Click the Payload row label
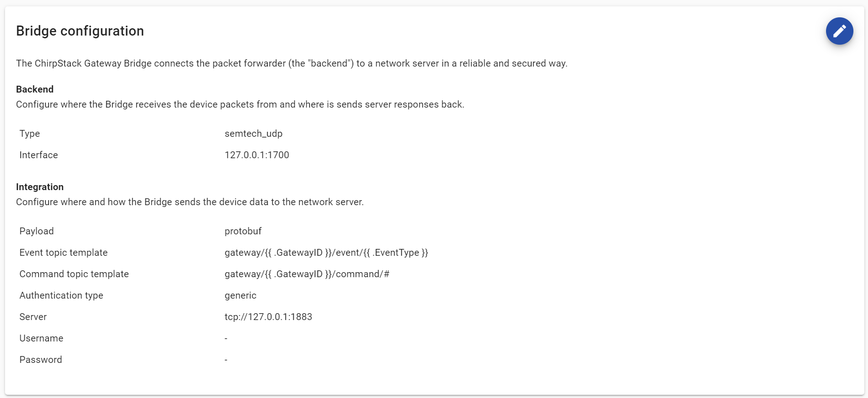 (36, 231)
